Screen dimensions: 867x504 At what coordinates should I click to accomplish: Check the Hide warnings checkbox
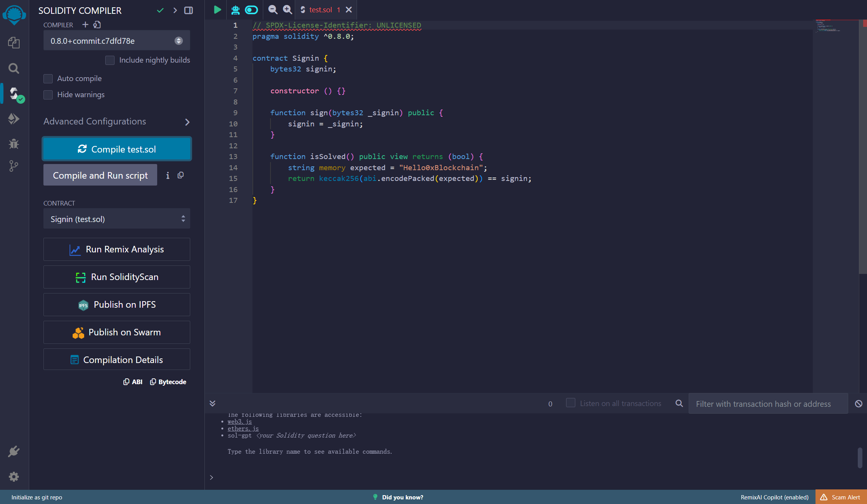pyautogui.click(x=48, y=95)
